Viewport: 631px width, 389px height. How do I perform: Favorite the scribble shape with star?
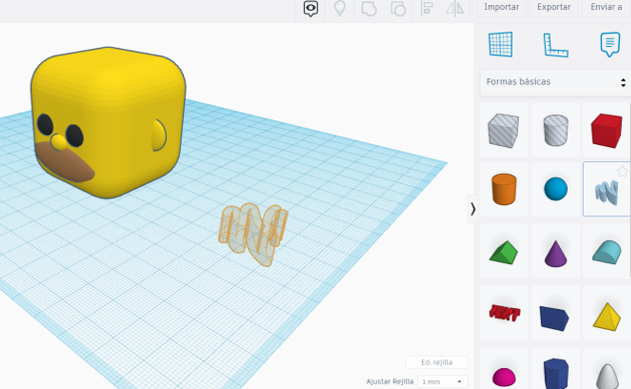(x=623, y=171)
